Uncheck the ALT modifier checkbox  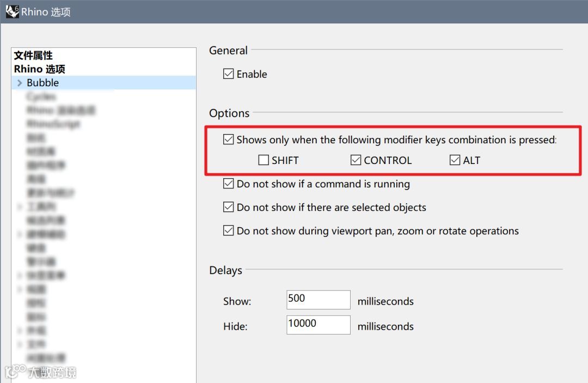click(x=455, y=160)
